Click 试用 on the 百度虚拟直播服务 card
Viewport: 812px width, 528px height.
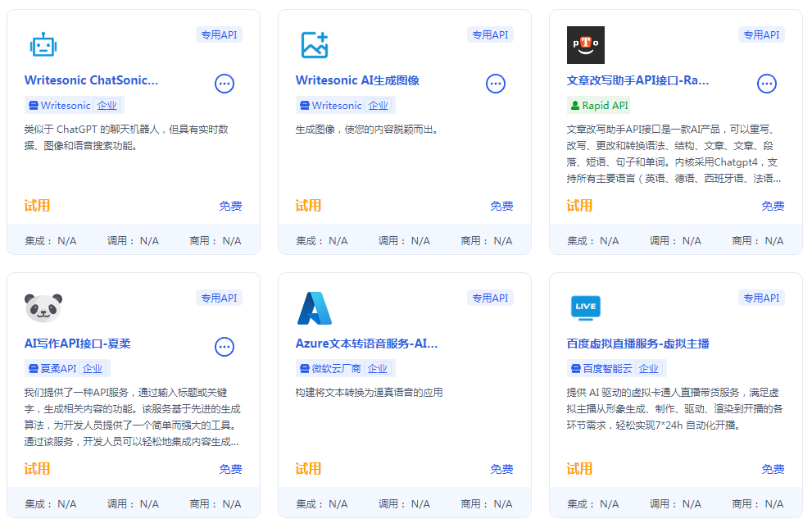point(579,468)
